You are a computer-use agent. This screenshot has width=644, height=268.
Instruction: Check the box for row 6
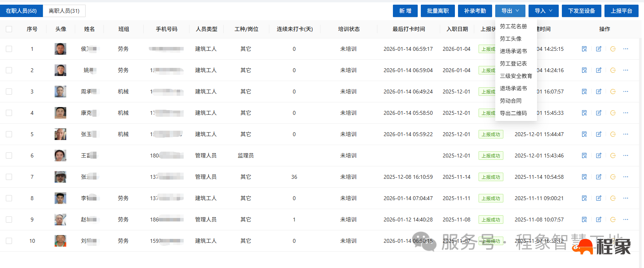[9, 156]
